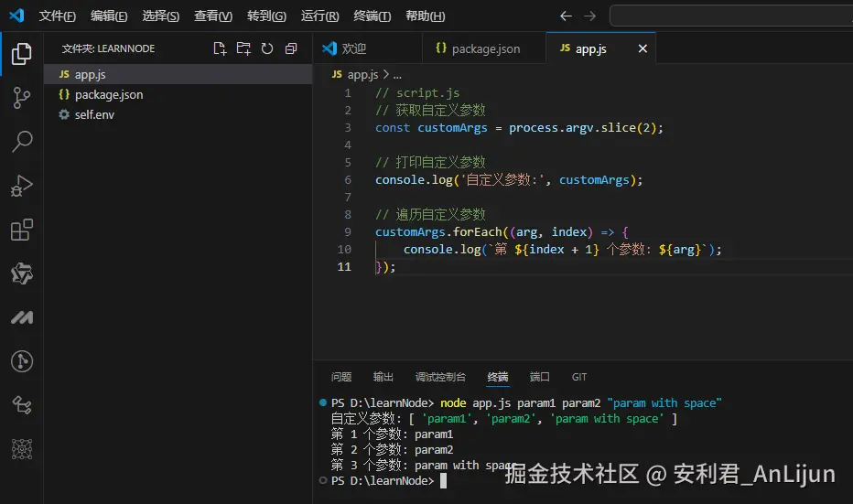Select app.js in the file explorer
Screen dimensions: 853x504
click(x=178, y=74)
